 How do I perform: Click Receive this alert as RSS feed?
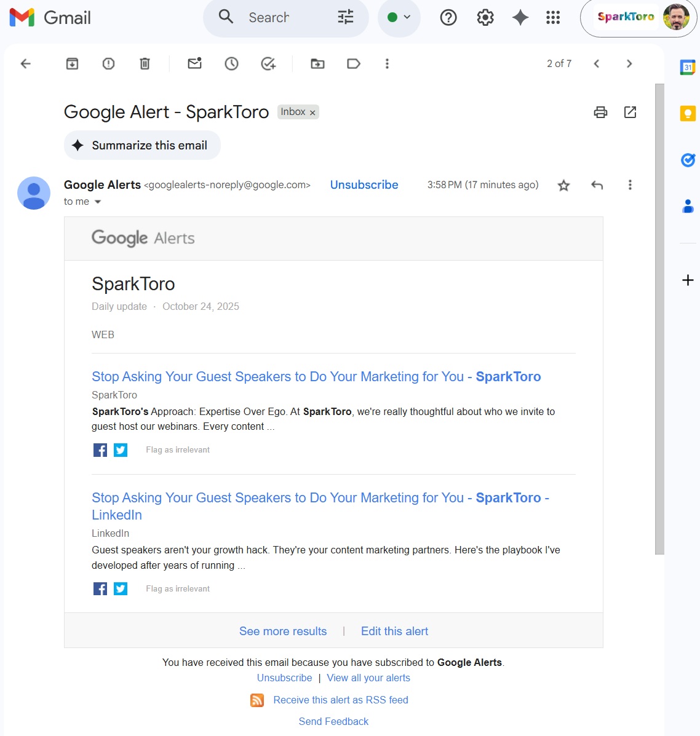click(x=341, y=700)
